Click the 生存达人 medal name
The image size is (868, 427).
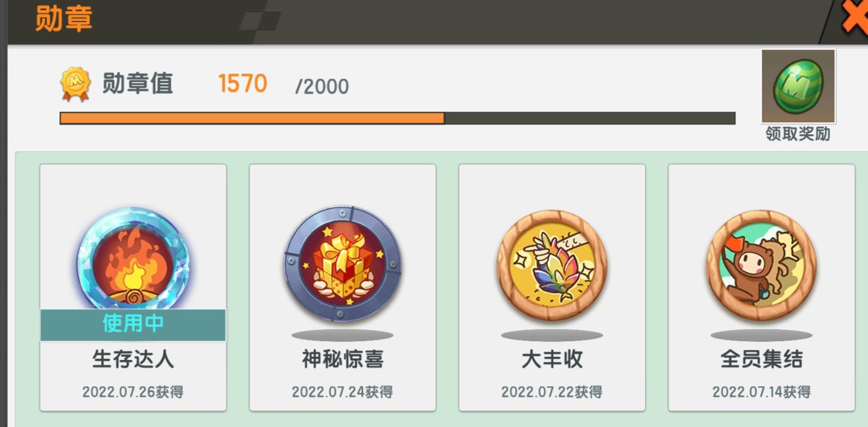pyautogui.click(x=133, y=359)
